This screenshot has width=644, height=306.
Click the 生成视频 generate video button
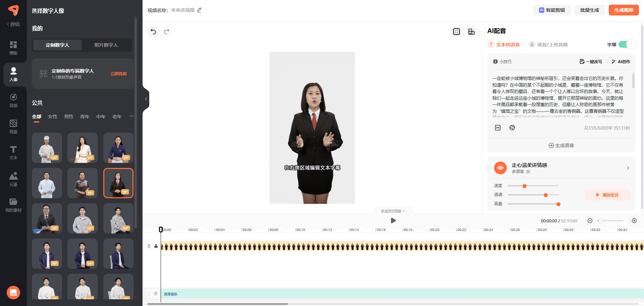(624, 10)
